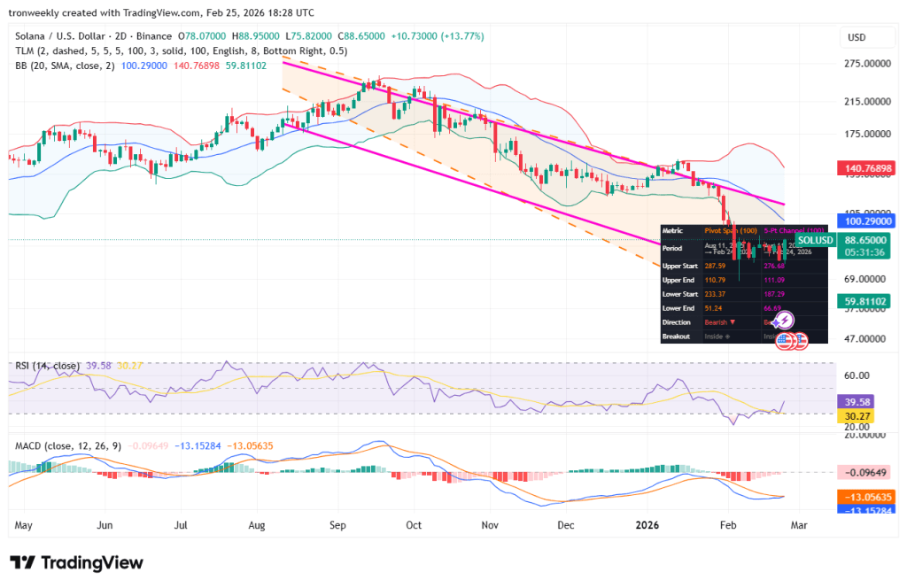Click the TradingView logo at bottom left
907x588 pixels.
point(76,562)
